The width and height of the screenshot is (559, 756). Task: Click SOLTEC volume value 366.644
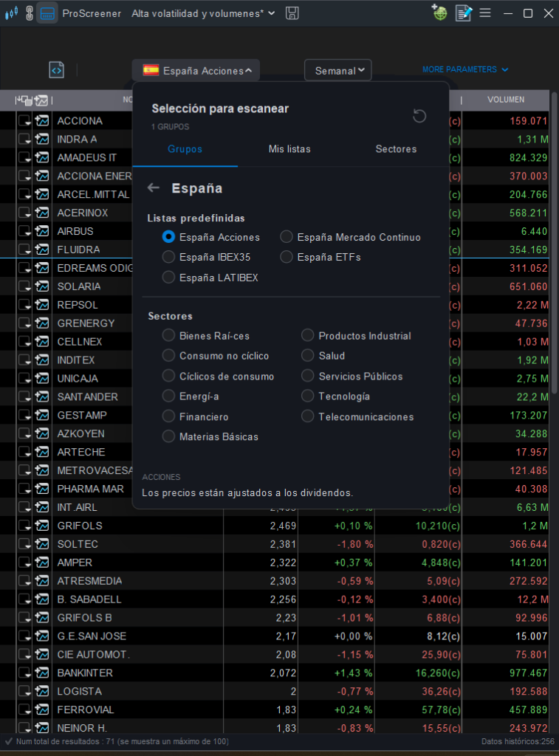(529, 544)
